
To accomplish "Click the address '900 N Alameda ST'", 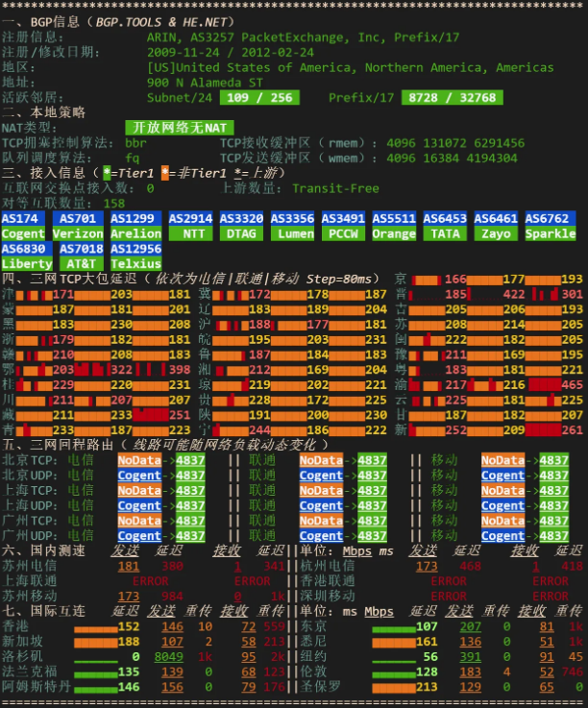I will point(205,83).
